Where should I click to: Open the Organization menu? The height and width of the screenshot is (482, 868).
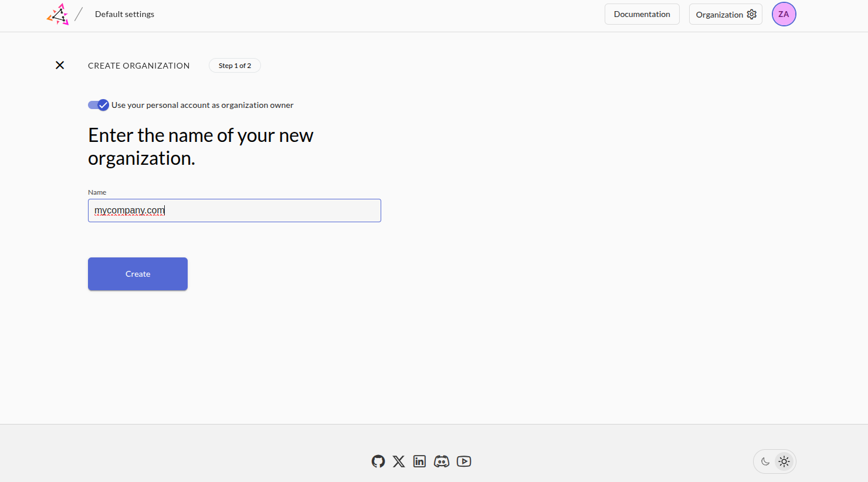(720, 14)
